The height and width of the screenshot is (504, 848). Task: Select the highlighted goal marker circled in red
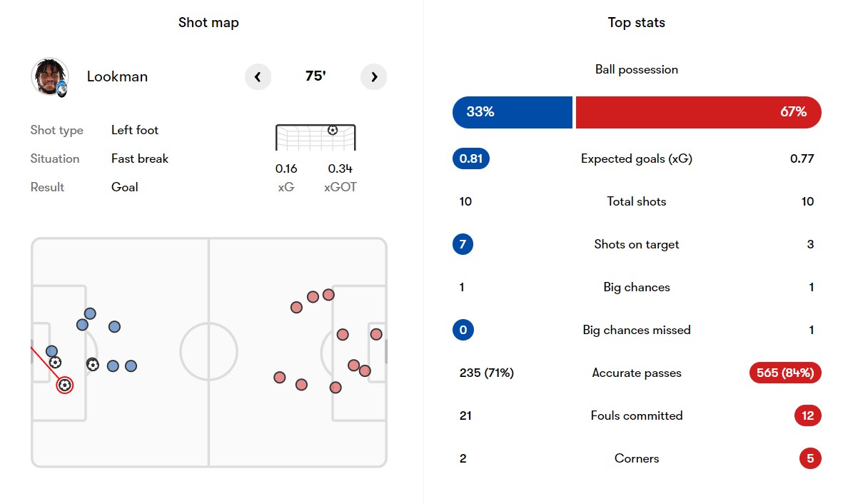pyautogui.click(x=65, y=385)
